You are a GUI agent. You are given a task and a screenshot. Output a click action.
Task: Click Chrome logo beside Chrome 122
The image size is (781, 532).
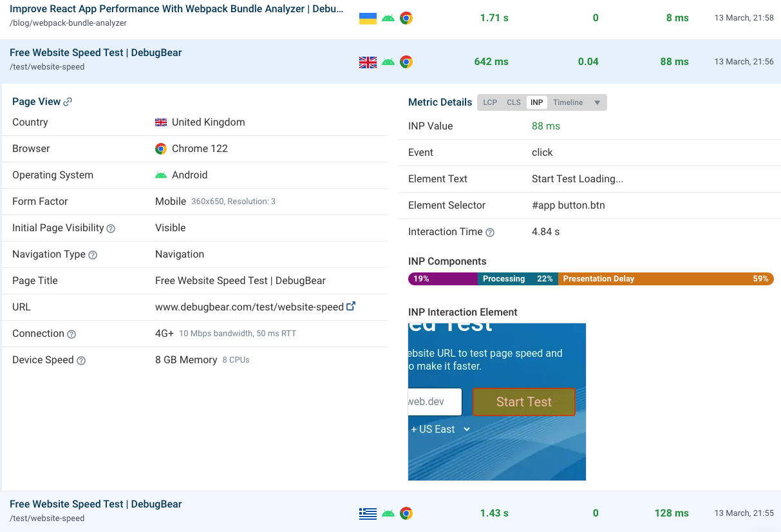(x=161, y=149)
